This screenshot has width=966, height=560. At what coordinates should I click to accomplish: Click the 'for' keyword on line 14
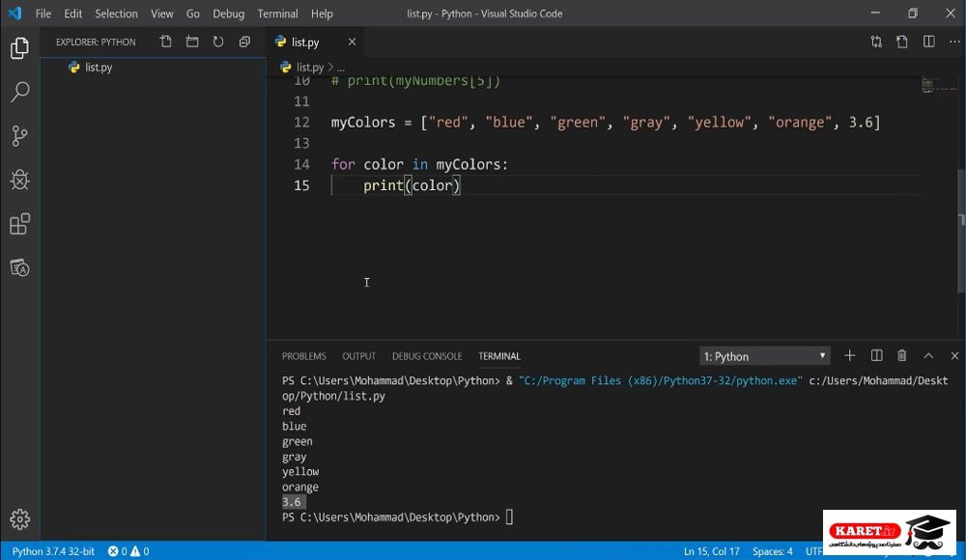(x=343, y=164)
